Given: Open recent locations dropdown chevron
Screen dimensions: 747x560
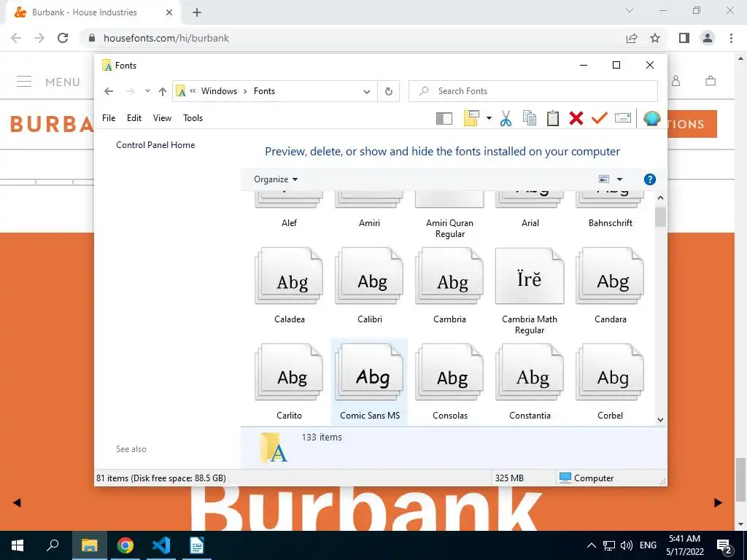Looking at the screenshot, I should [x=147, y=91].
